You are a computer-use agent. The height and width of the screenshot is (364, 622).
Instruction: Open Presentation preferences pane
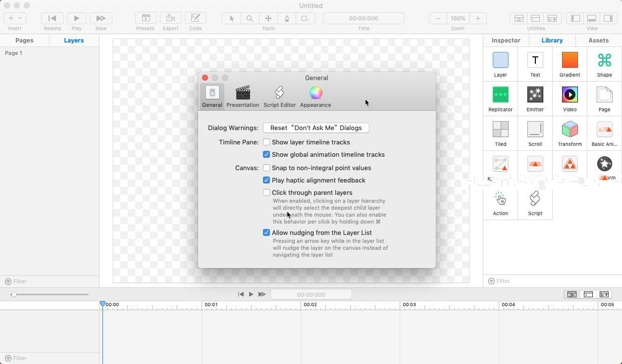[x=243, y=96]
